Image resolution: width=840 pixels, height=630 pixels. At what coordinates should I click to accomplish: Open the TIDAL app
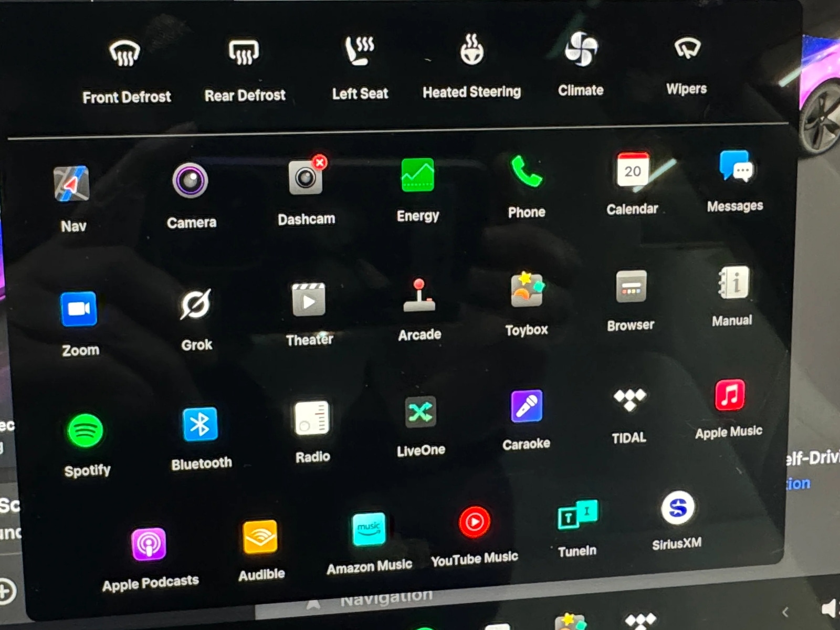(x=629, y=400)
